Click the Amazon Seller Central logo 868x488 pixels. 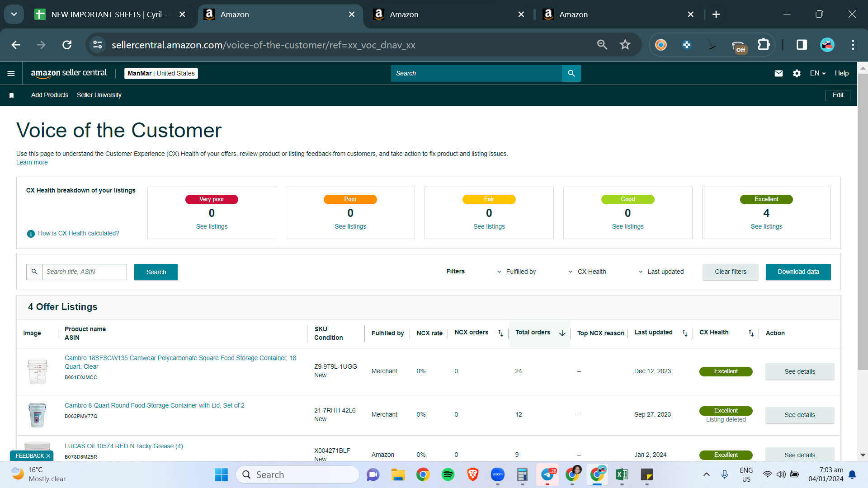pos(69,73)
